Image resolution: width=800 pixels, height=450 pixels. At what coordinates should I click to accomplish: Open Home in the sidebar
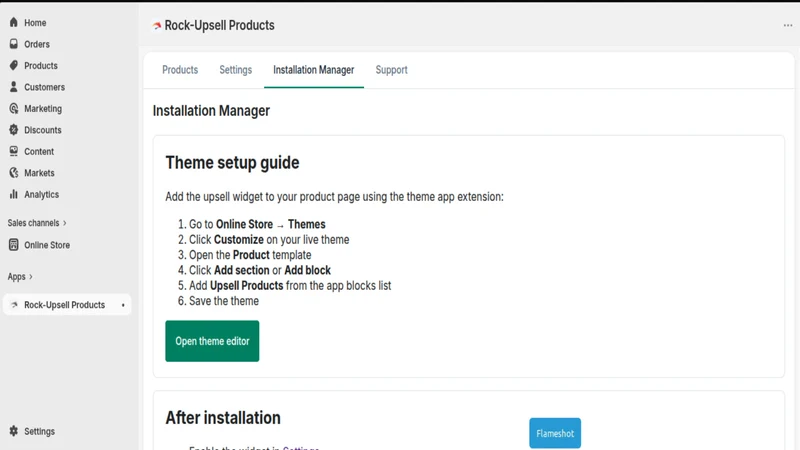tap(35, 22)
